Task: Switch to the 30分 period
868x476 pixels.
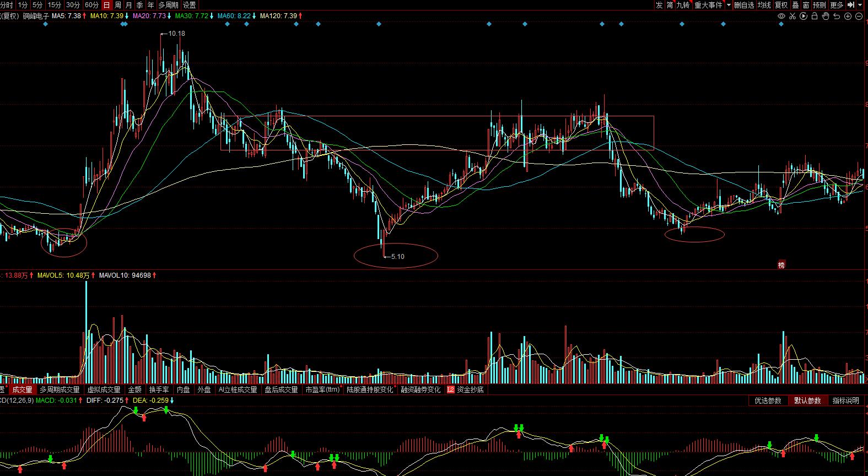Action: click(x=73, y=5)
